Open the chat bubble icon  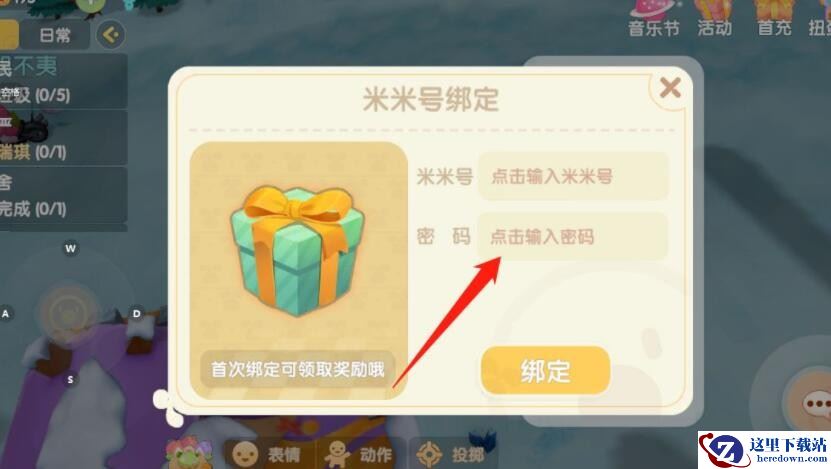coord(815,404)
